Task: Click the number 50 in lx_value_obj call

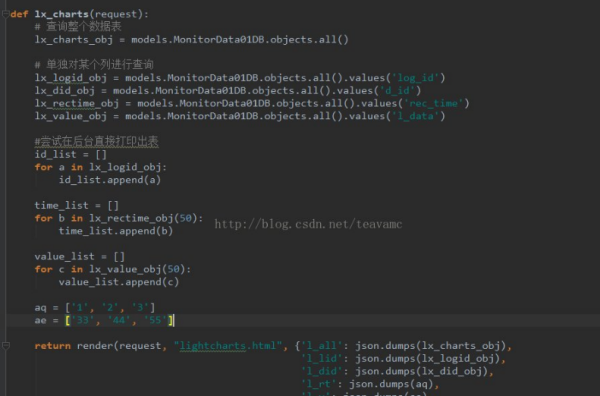Action: pyautogui.click(x=173, y=269)
